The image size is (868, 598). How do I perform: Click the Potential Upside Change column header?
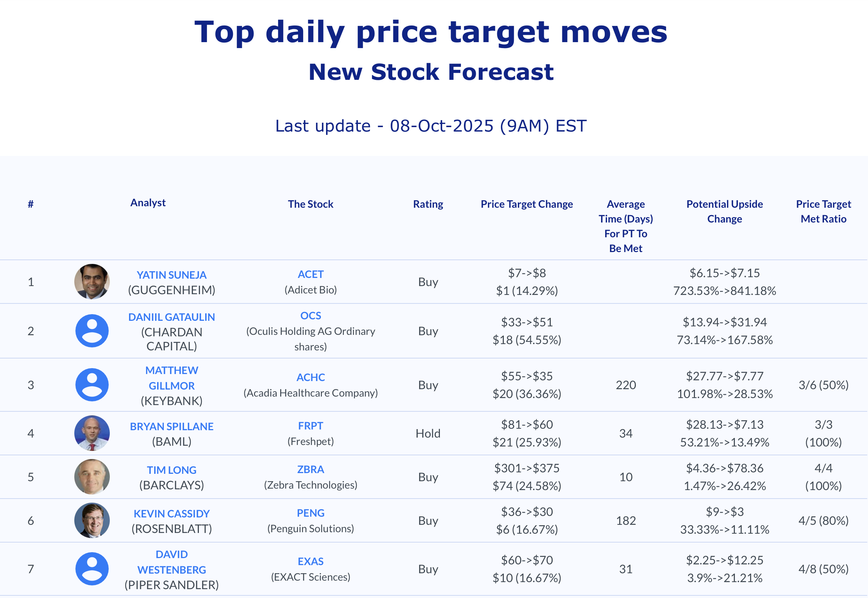(725, 211)
